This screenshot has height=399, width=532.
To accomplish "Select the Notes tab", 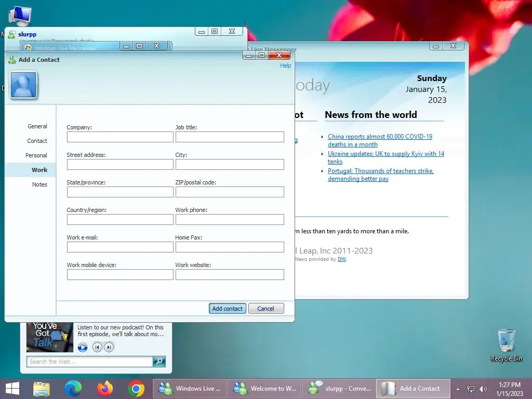I will pyautogui.click(x=39, y=184).
